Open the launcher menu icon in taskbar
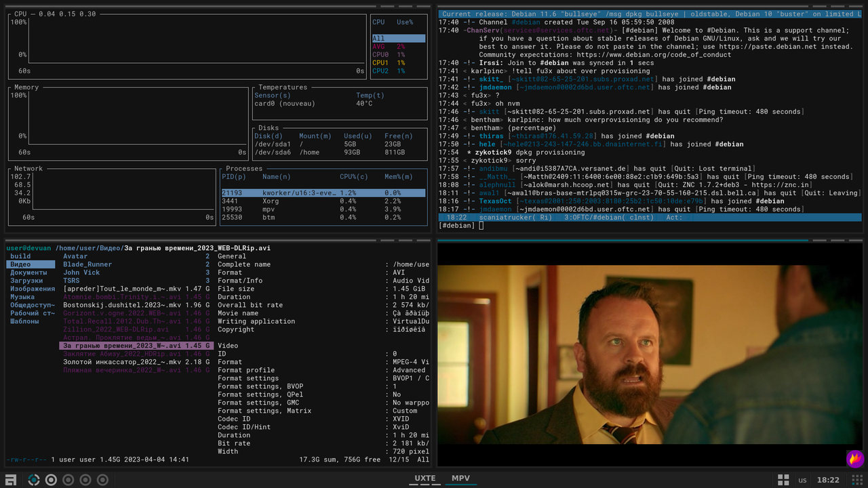Screen dimensions: 868x488 [x=10, y=480]
